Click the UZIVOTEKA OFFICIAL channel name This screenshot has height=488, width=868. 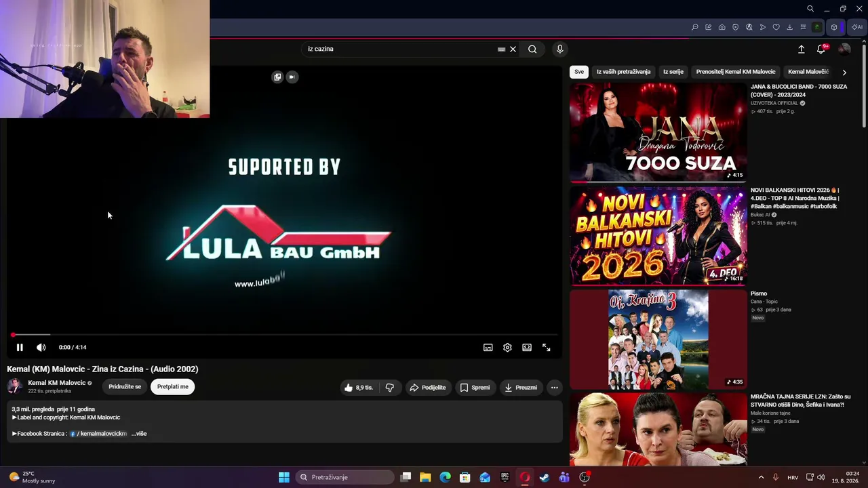[774, 103]
